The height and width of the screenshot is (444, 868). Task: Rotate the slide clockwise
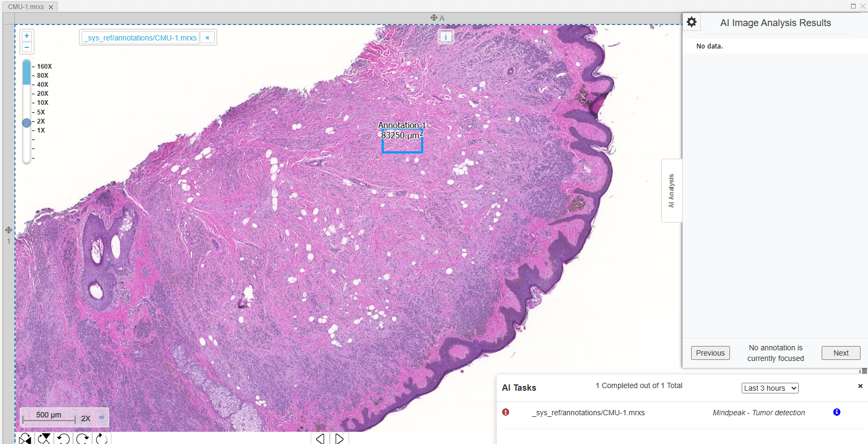[x=83, y=439]
